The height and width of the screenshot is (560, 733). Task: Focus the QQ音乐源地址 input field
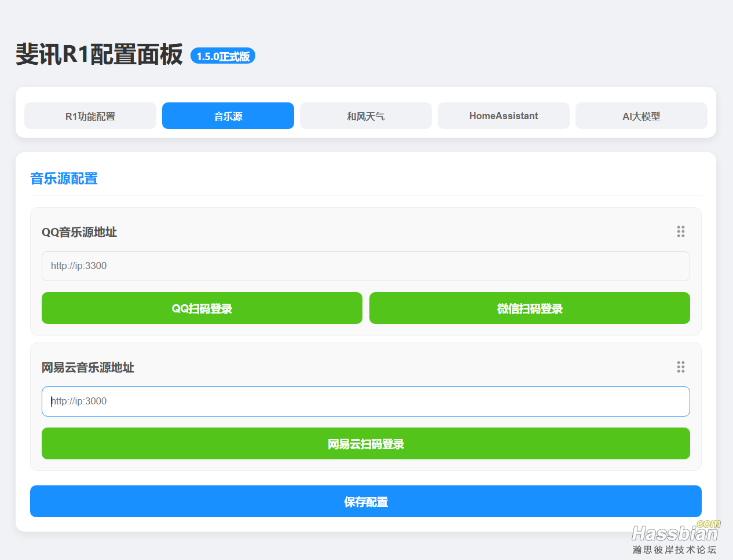tap(366, 266)
